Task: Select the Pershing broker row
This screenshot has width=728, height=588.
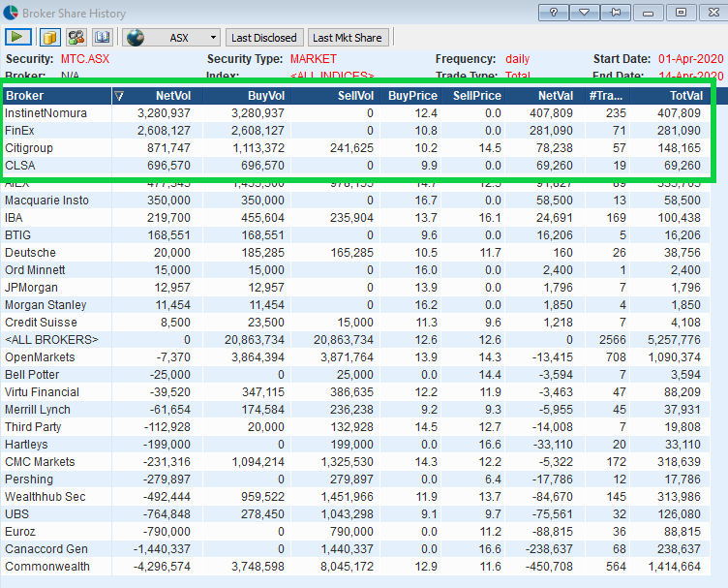Action: point(356,480)
